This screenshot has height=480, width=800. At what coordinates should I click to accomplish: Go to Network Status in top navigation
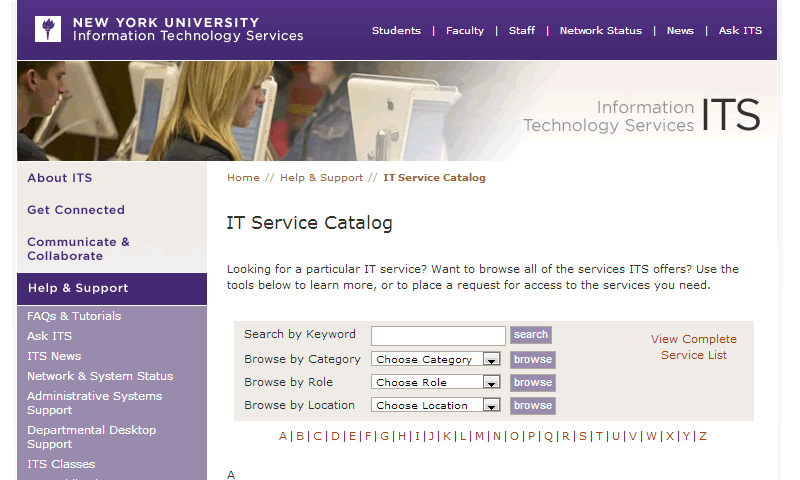601,31
